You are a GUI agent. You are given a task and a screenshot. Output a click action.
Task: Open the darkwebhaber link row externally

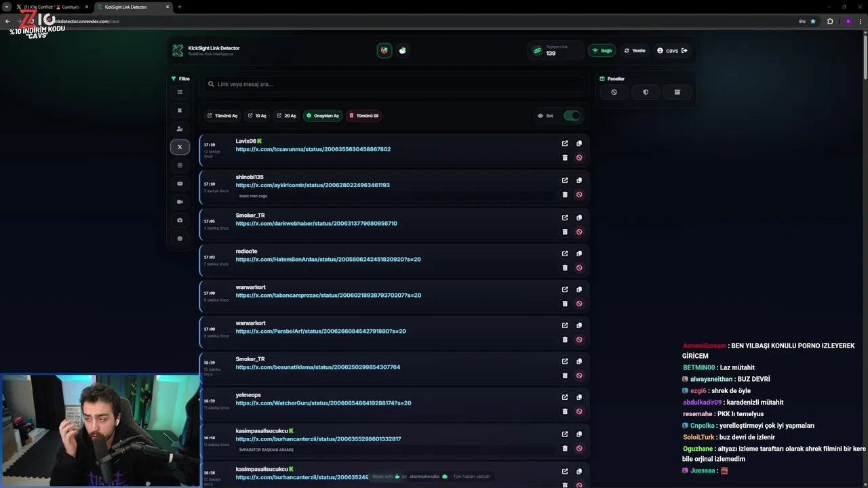point(565,218)
